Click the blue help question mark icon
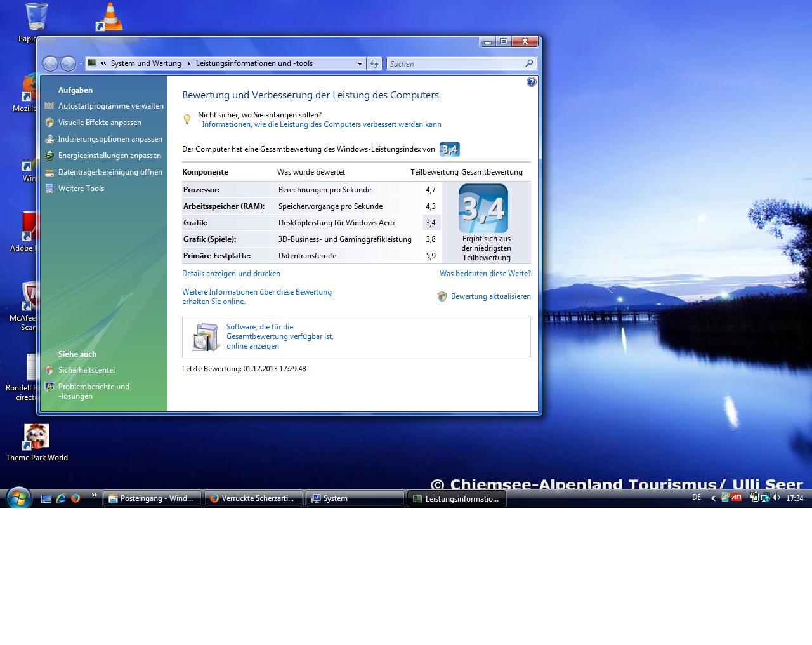 [x=532, y=82]
